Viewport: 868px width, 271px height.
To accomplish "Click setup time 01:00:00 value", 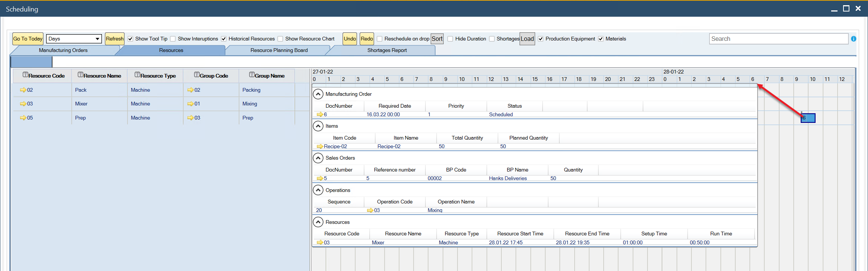I will (633, 242).
